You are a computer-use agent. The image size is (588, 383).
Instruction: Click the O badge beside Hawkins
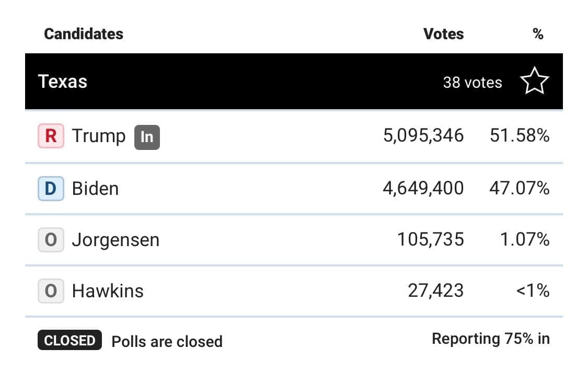click(x=51, y=291)
